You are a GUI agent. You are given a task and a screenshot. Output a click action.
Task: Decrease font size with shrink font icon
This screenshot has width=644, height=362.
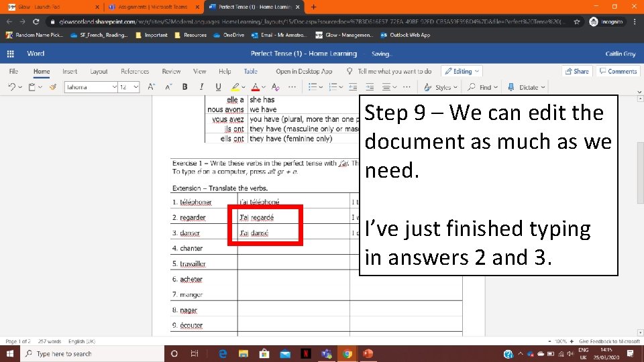pos(168,87)
